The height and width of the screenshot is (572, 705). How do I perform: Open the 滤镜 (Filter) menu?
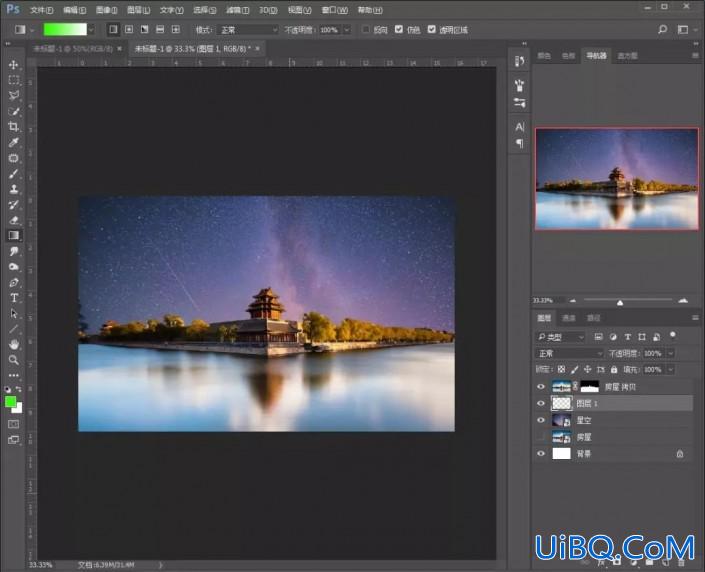tap(237, 10)
